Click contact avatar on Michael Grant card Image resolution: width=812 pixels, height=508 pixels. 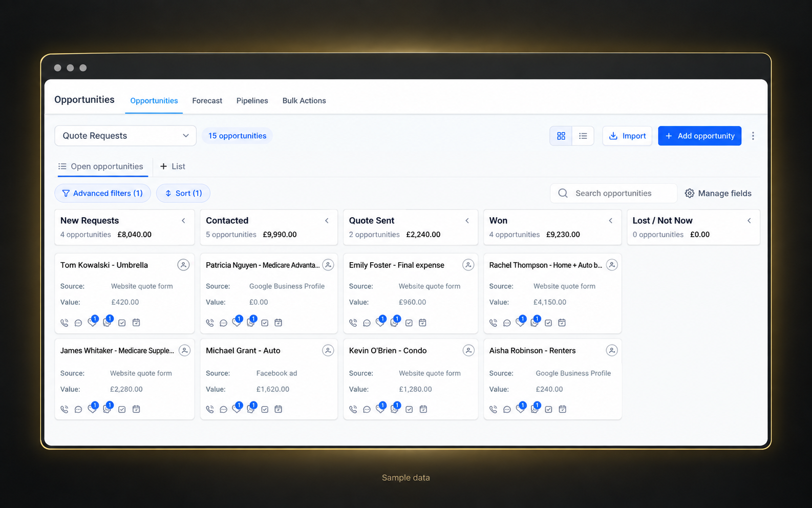tap(328, 350)
